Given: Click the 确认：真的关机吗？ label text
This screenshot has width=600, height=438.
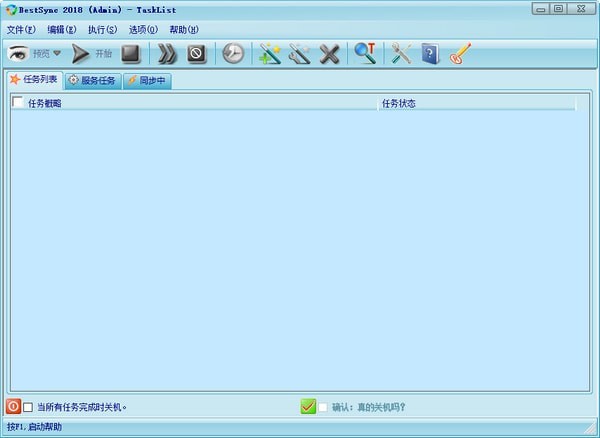Looking at the screenshot, I should pos(369,407).
